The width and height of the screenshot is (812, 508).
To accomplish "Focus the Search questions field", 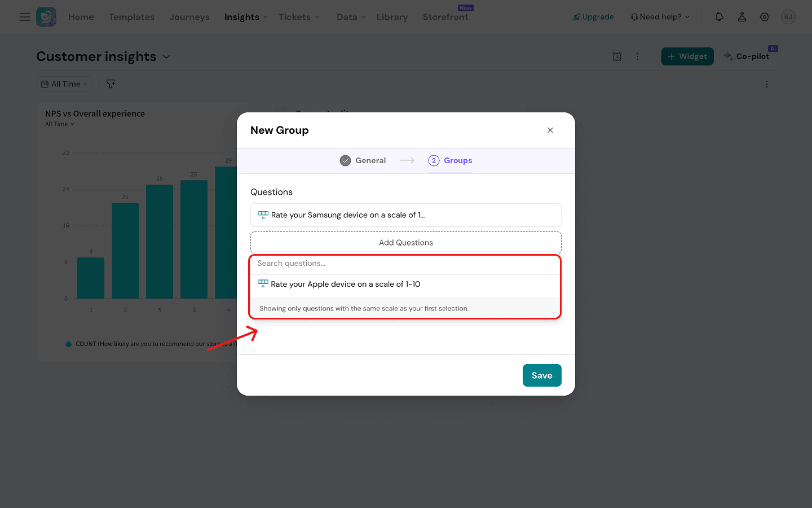I will pyautogui.click(x=405, y=264).
